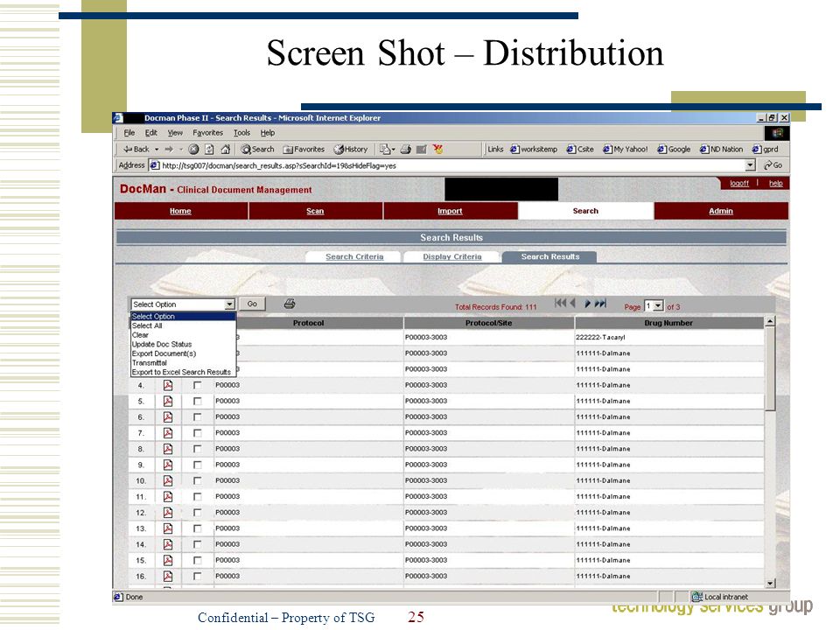Open PDF icon for row 4
This screenshot has height=630, width=840.
point(168,385)
